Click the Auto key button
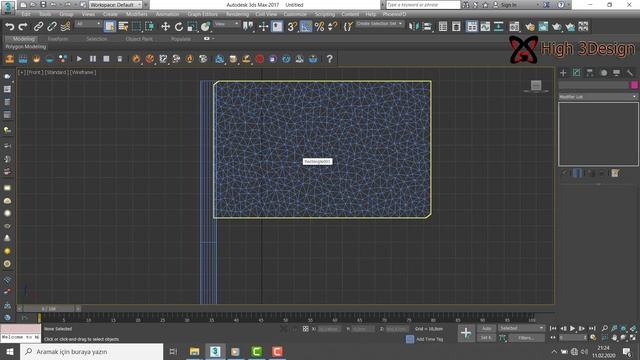 point(486,329)
